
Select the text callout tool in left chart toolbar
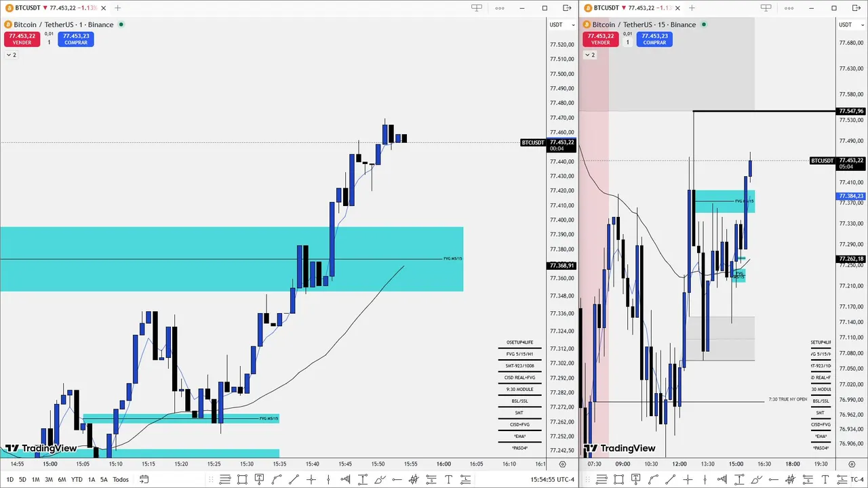coord(259,479)
